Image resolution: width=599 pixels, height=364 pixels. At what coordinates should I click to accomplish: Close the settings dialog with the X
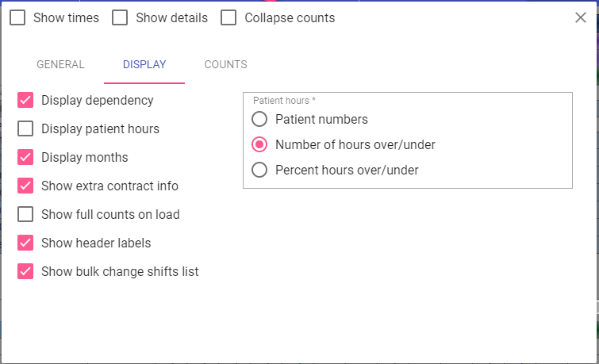point(581,17)
